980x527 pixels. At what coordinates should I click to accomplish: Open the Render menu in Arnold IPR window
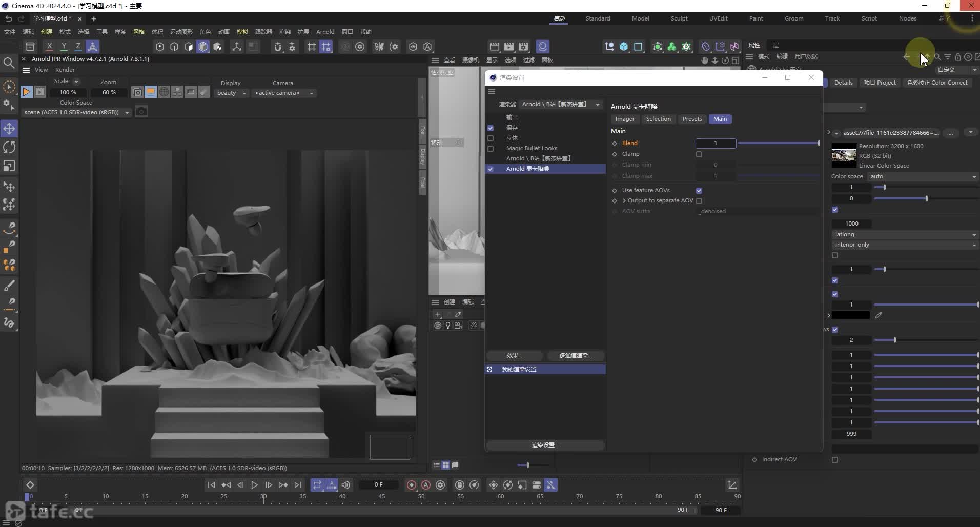pos(65,70)
